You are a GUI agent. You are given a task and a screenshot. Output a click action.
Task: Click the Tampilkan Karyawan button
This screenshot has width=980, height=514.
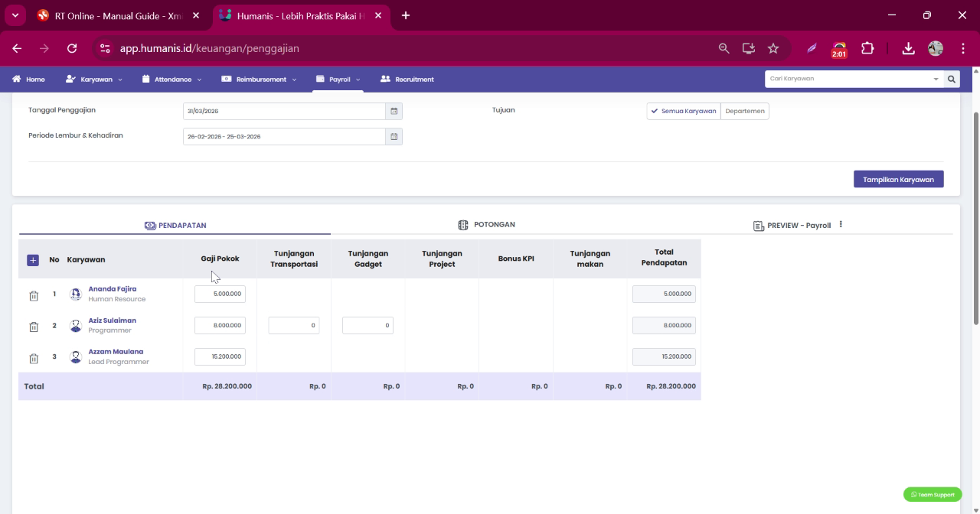899,179
